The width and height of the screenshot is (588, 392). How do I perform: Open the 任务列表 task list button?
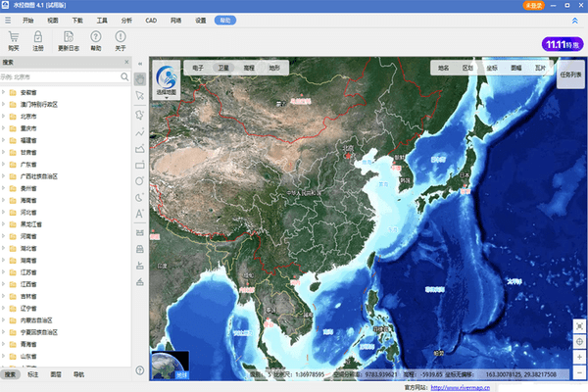click(x=571, y=73)
